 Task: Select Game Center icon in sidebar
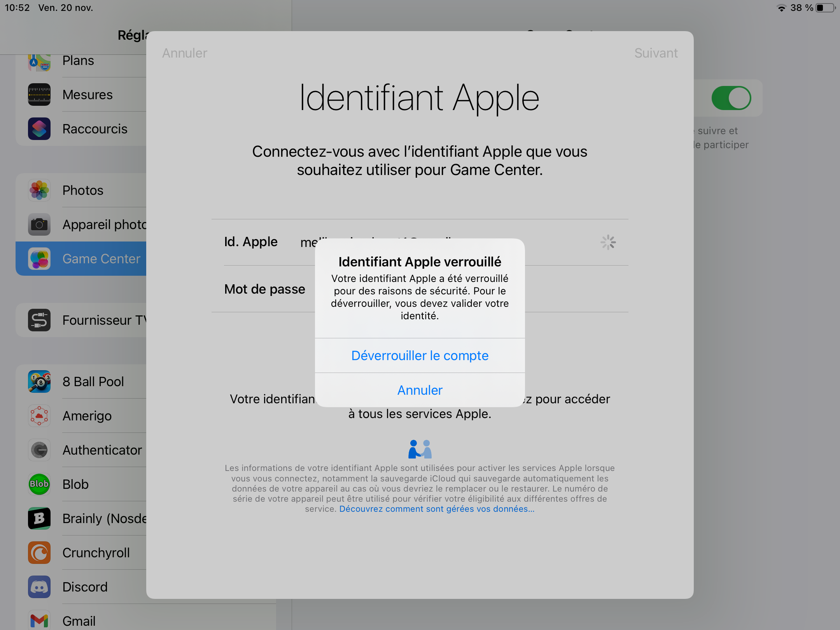39,259
